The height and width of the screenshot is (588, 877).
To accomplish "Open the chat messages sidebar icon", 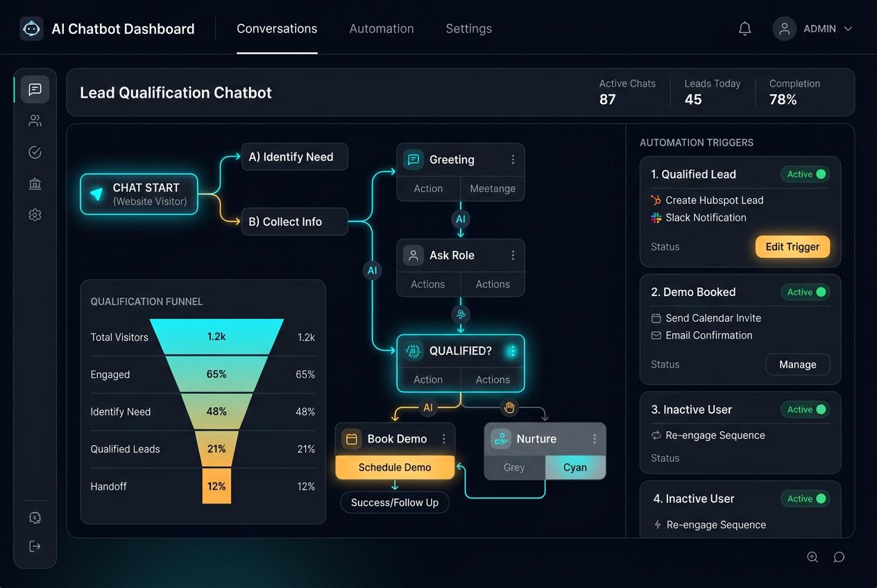I will pyautogui.click(x=35, y=89).
